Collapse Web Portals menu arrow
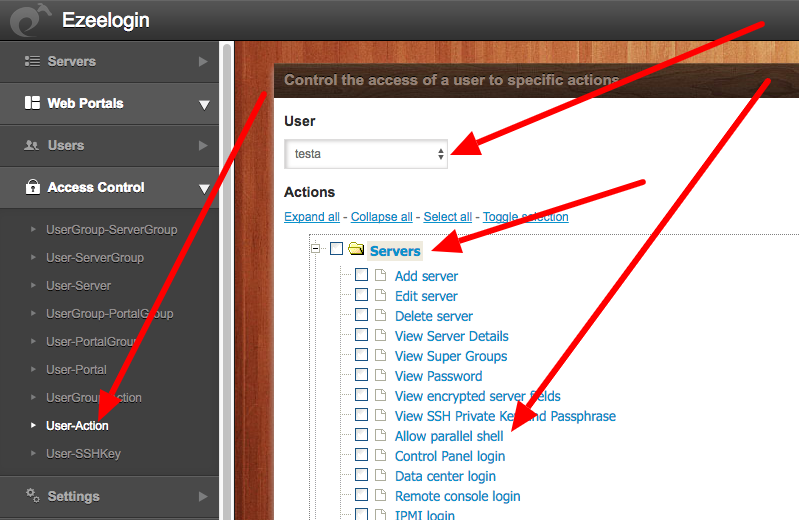The height and width of the screenshot is (520, 799). (x=204, y=105)
